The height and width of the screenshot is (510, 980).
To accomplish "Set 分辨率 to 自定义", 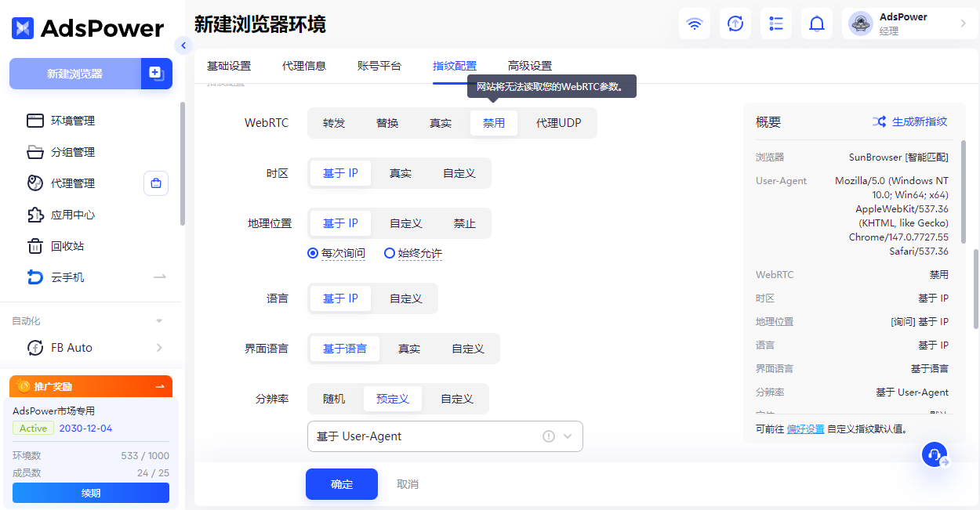I will tap(457, 399).
